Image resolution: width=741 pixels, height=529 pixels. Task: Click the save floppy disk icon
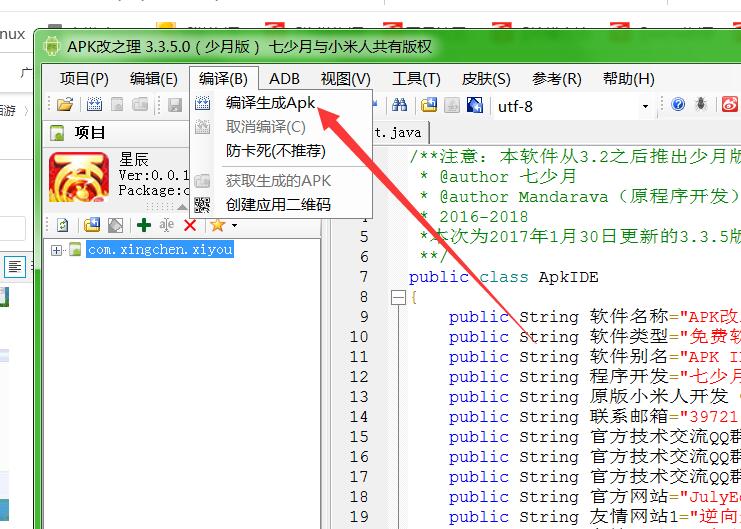click(175, 105)
